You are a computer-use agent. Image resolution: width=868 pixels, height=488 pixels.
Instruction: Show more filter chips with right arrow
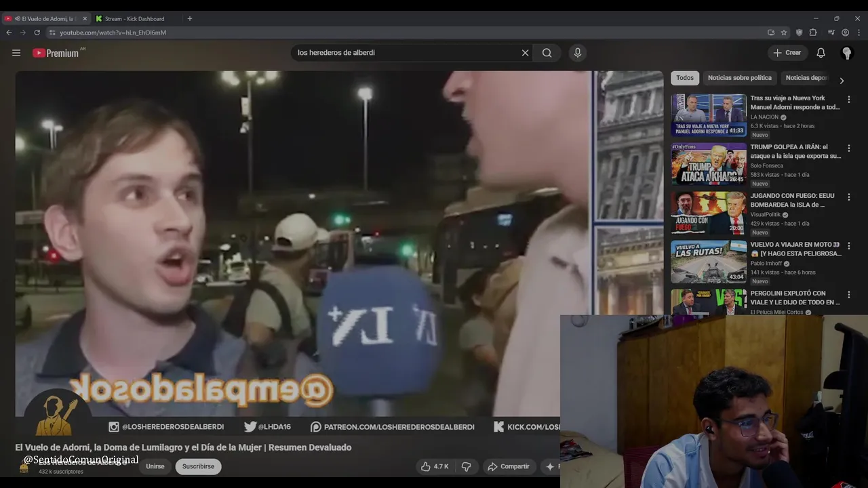pos(842,81)
